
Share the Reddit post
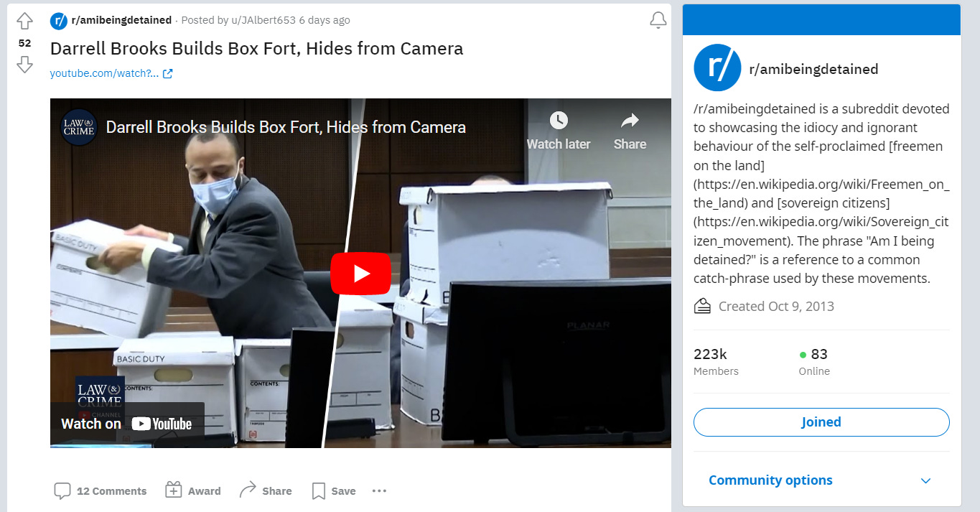coord(266,491)
